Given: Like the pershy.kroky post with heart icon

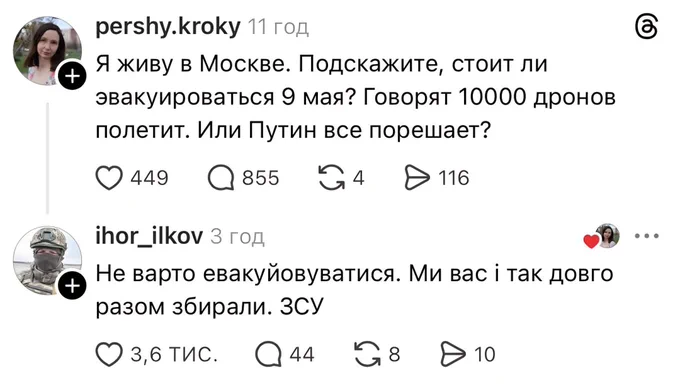Looking at the screenshot, I should pos(109,178).
